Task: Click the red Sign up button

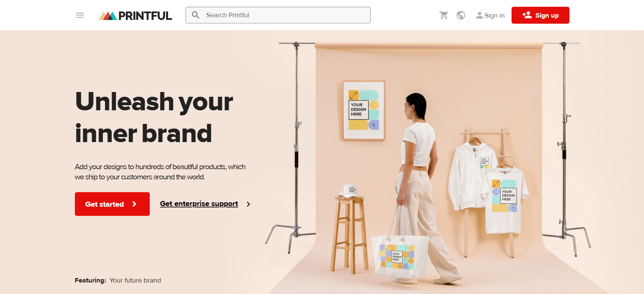Action: (540, 15)
